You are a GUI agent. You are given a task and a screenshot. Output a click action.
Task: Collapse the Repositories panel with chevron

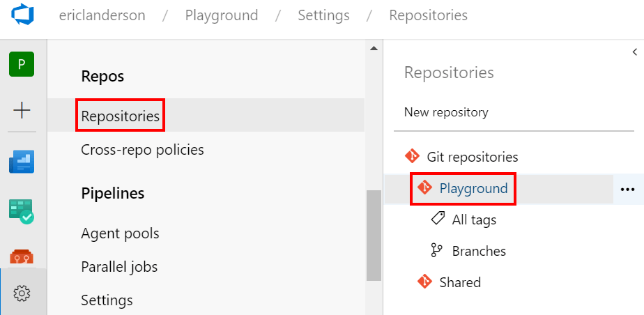634,52
